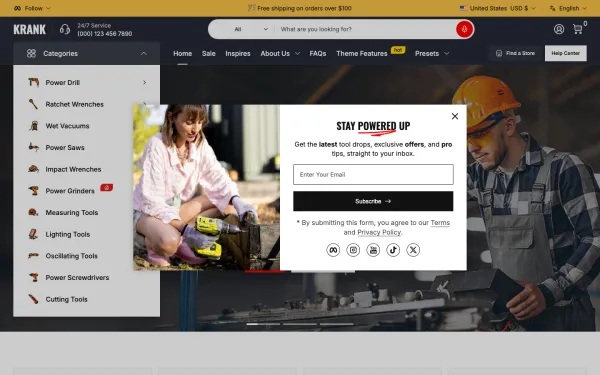Viewport: 600px width, 375px height.
Task: Open the user account icon
Action: tap(559, 29)
